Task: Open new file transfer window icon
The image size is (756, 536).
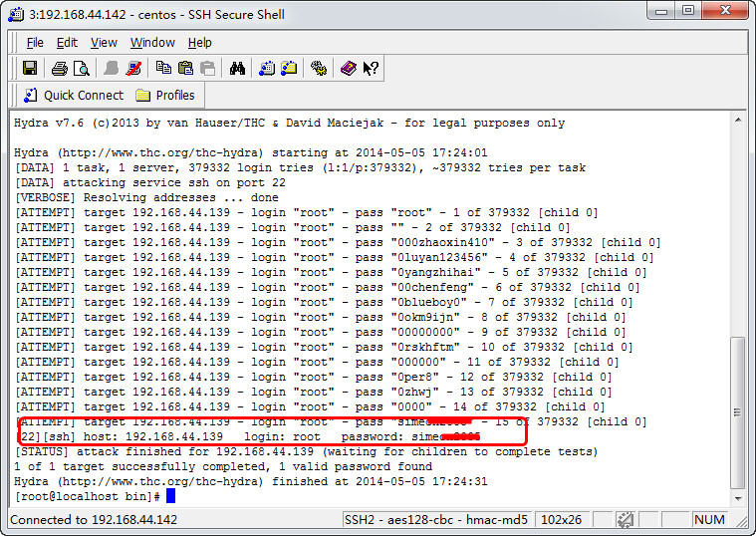Action: (x=289, y=69)
